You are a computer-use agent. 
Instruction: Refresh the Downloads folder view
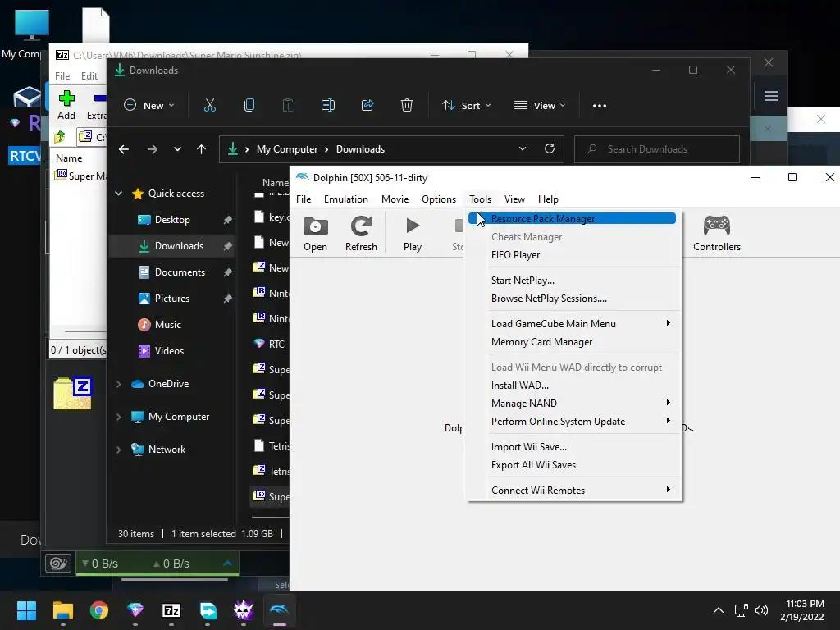pos(550,149)
